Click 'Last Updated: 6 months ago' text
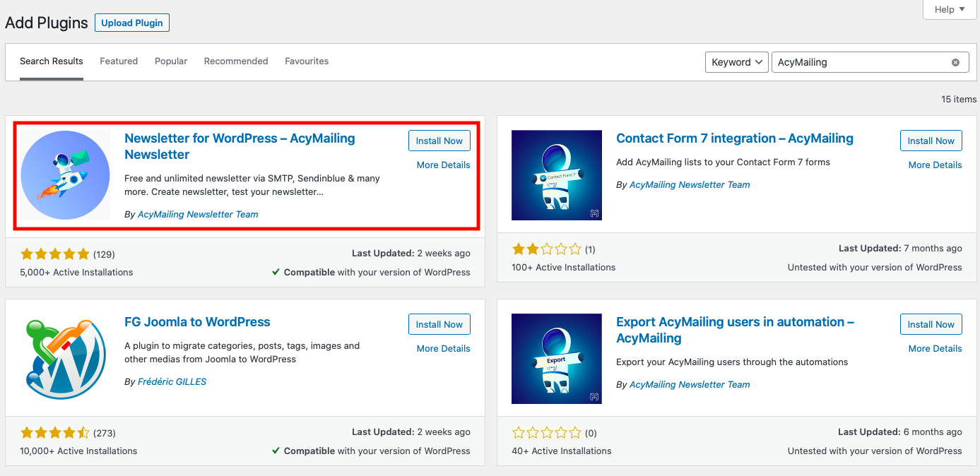This screenshot has width=980, height=476. 900,432
